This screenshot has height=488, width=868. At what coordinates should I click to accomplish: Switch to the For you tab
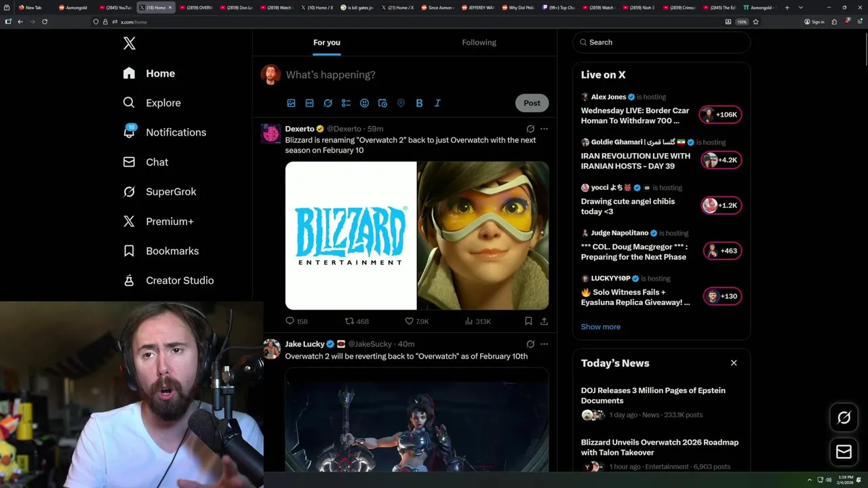coord(327,42)
